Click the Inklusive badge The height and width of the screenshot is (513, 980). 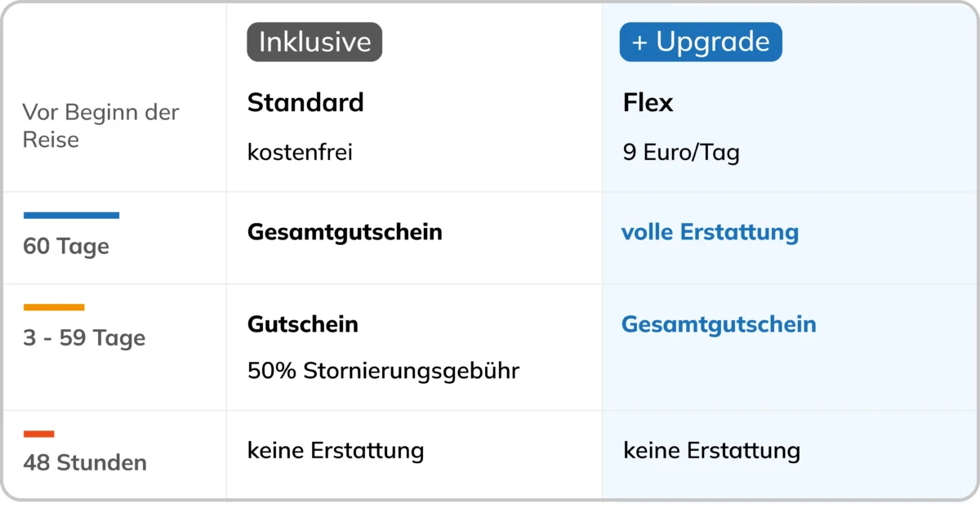(x=314, y=42)
